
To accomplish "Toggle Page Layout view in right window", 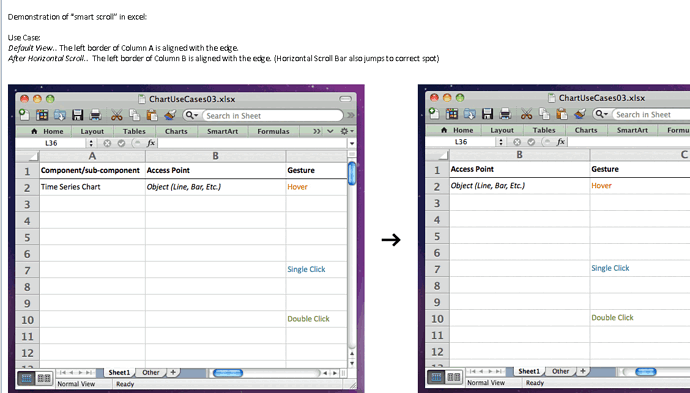I will click(x=454, y=377).
